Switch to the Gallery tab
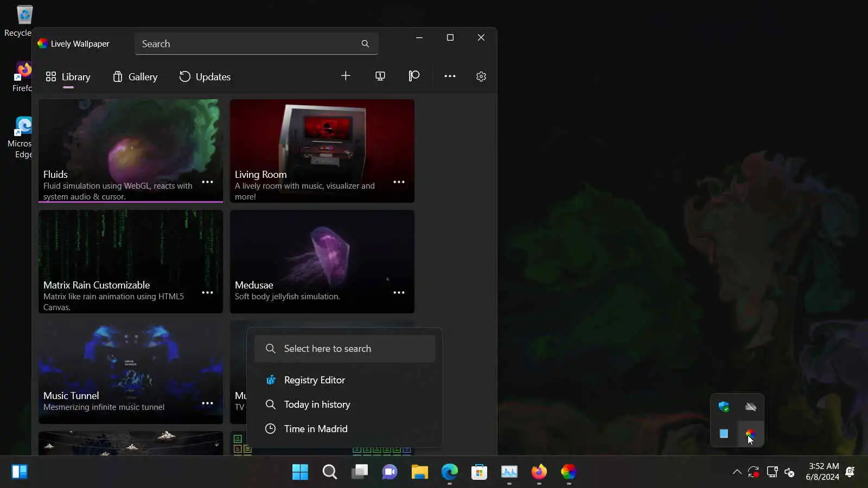Screen dimensions: 868x488 point(135,77)
